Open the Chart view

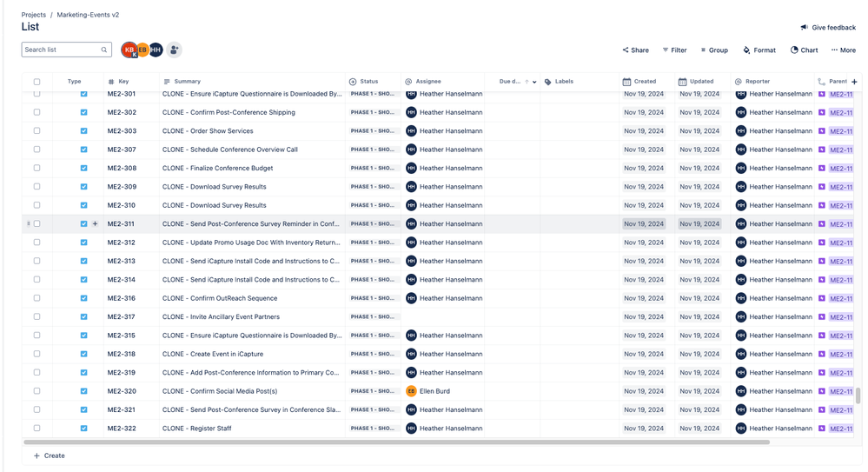[804, 50]
